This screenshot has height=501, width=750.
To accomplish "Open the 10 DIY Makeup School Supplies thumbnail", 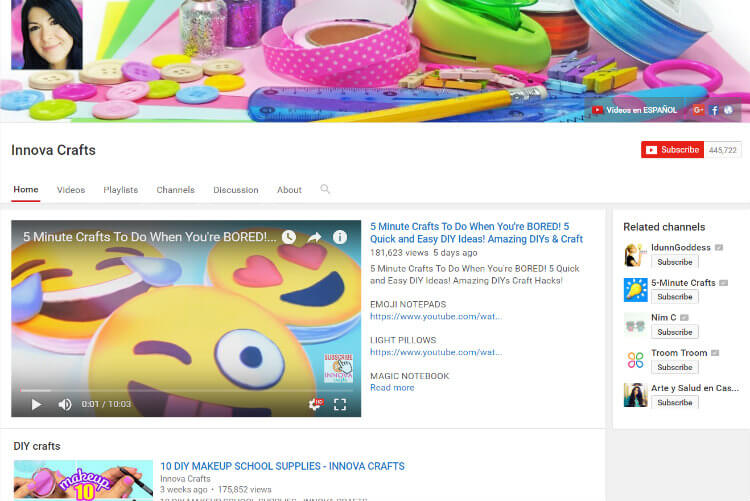I will click(x=83, y=480).
